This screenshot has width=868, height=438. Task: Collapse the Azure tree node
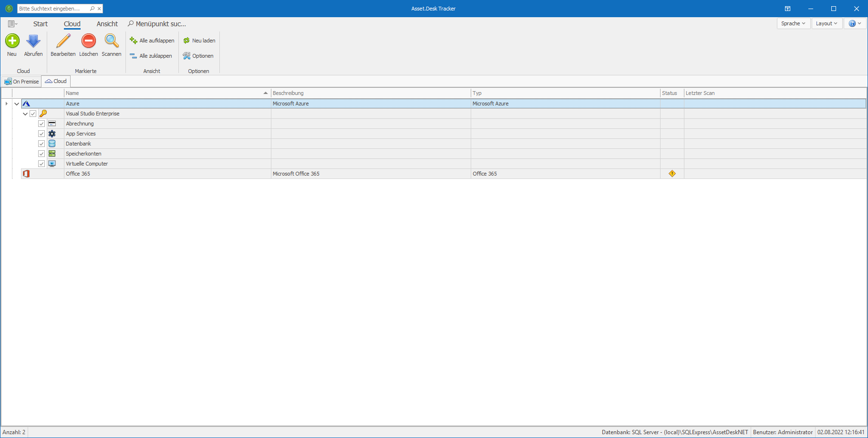pyautogui.click(x=17, y=104)
